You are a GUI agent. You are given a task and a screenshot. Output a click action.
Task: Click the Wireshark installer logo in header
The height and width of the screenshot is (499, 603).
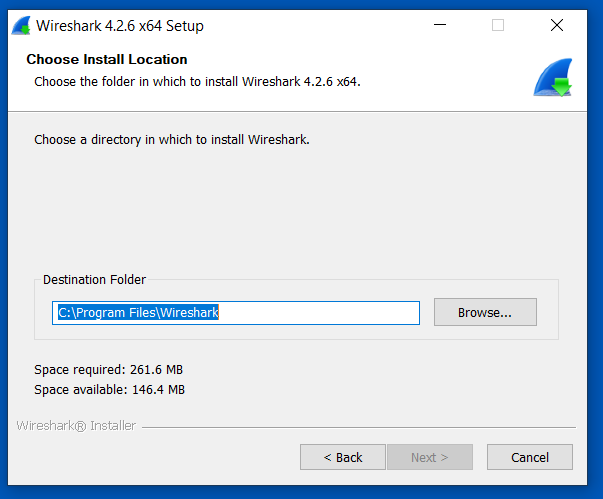(552, 77)
